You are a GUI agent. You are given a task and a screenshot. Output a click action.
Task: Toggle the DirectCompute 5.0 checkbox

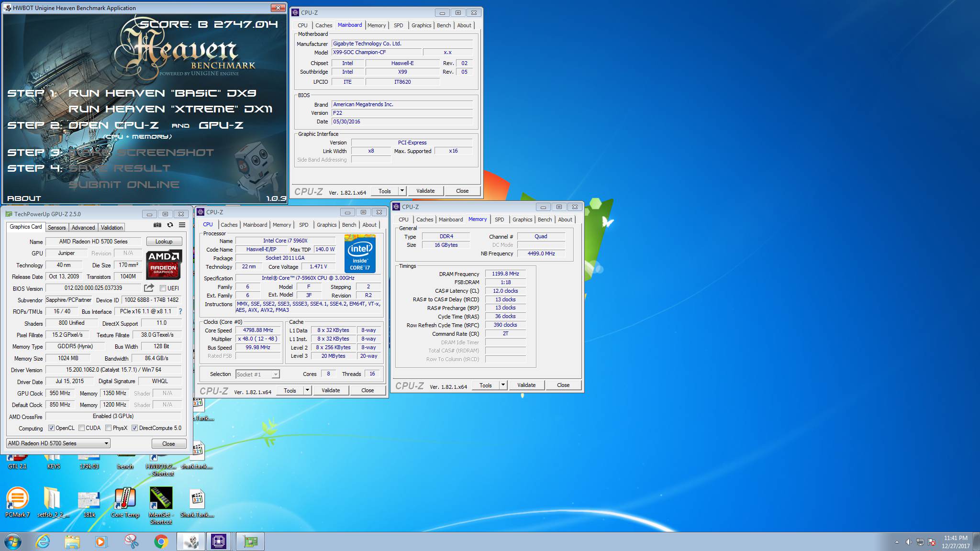134,428
